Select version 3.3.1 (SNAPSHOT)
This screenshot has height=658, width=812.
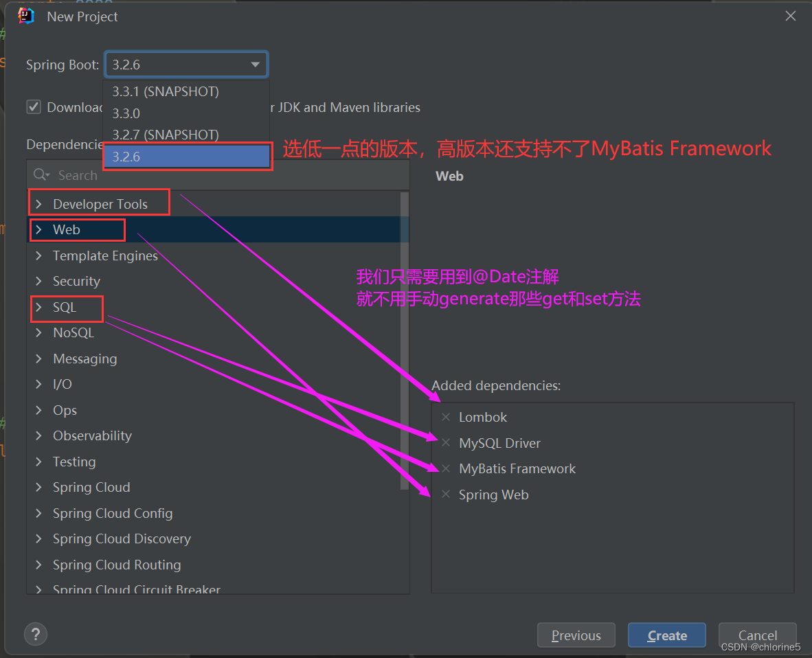pos(186,91)
